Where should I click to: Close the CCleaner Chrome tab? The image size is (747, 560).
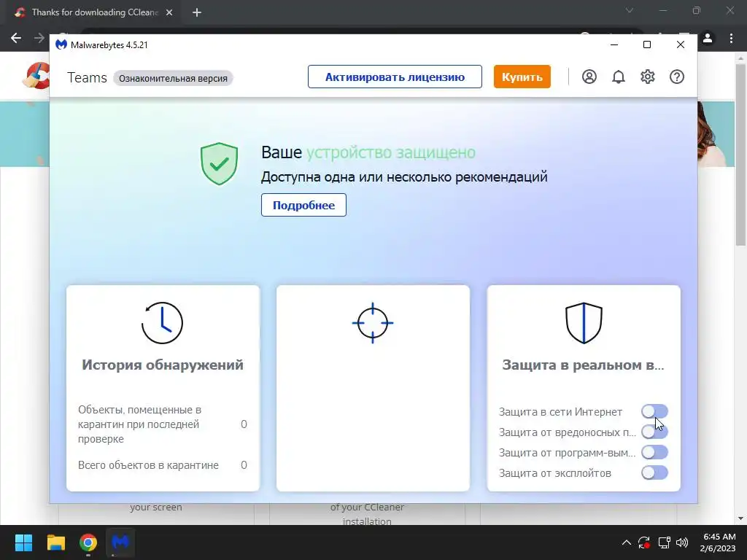tap(169, 12)
